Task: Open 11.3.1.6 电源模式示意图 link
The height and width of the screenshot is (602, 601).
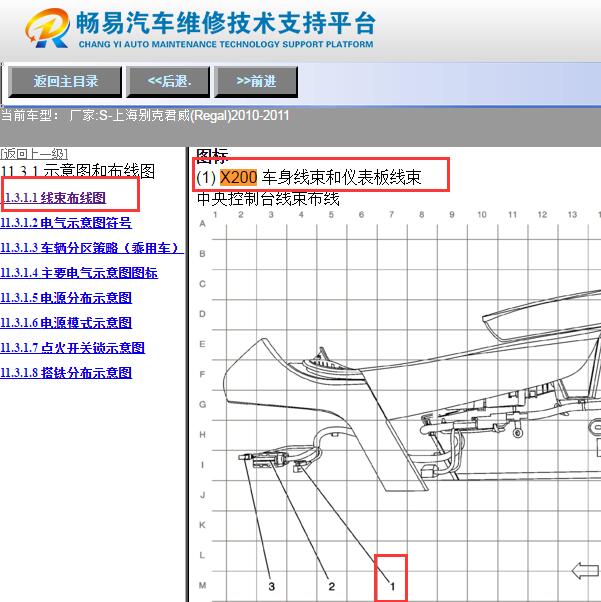Action: (66, 322)
